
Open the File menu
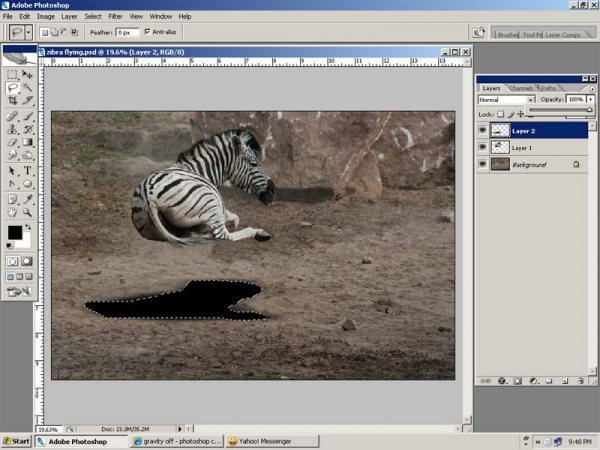click(x=8, y=16)
